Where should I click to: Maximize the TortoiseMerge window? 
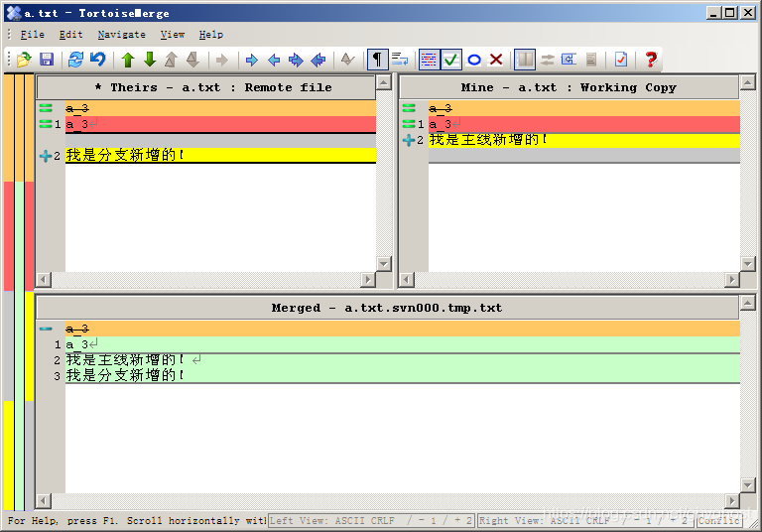[x=729, y=13]
